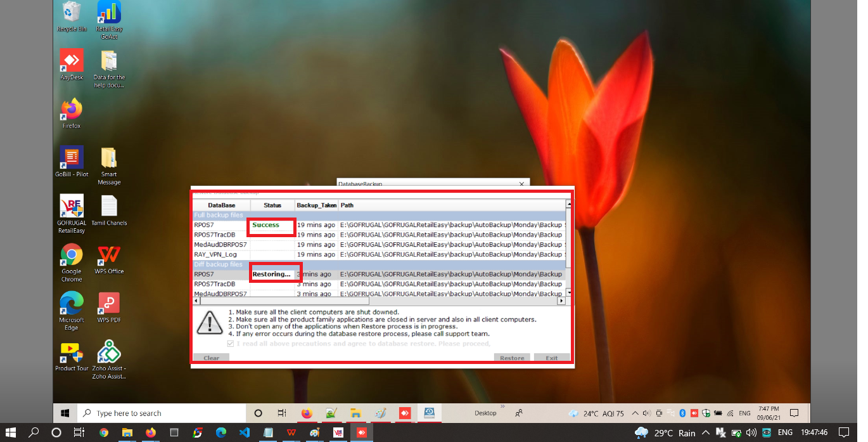The width and height of the screenshot is (868, 442).
Task: Open the Recycle Bin desktop icon
Action: [72, 16]
